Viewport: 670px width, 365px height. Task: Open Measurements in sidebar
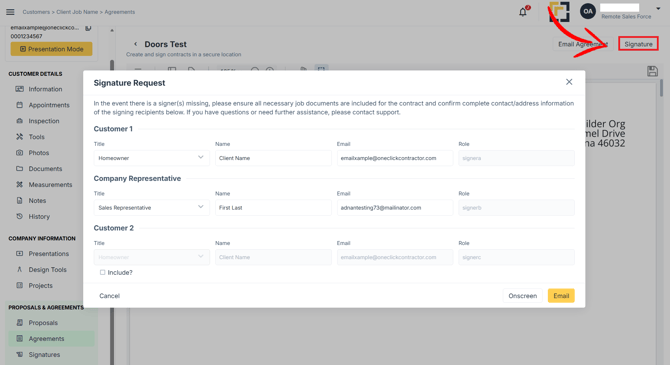[50, 185]
